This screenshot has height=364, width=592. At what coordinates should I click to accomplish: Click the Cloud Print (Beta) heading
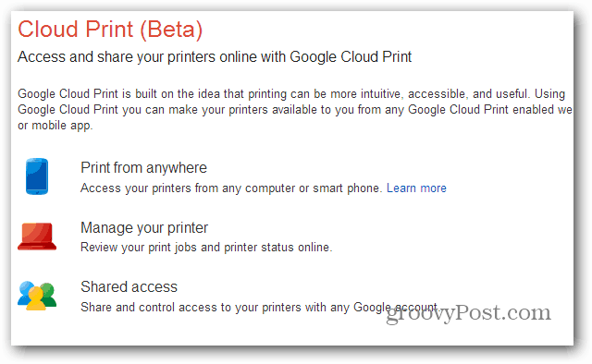pyautogui.click(x=110, y=30)
